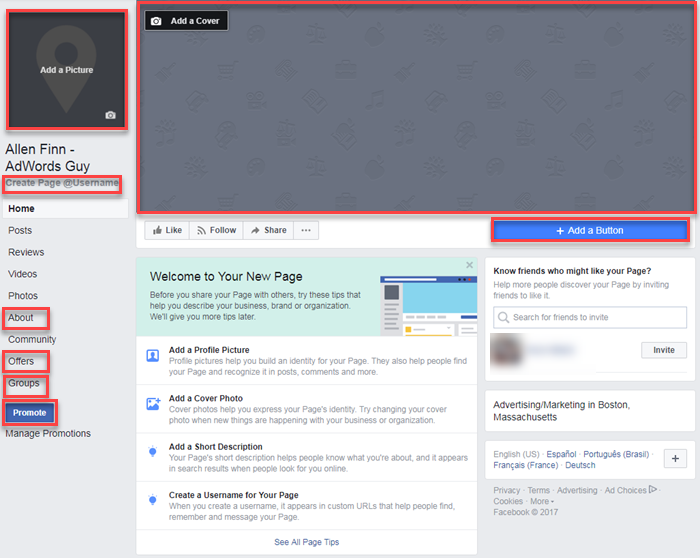
Task: Expand the More footer dropdown
Action: (542, 501)
